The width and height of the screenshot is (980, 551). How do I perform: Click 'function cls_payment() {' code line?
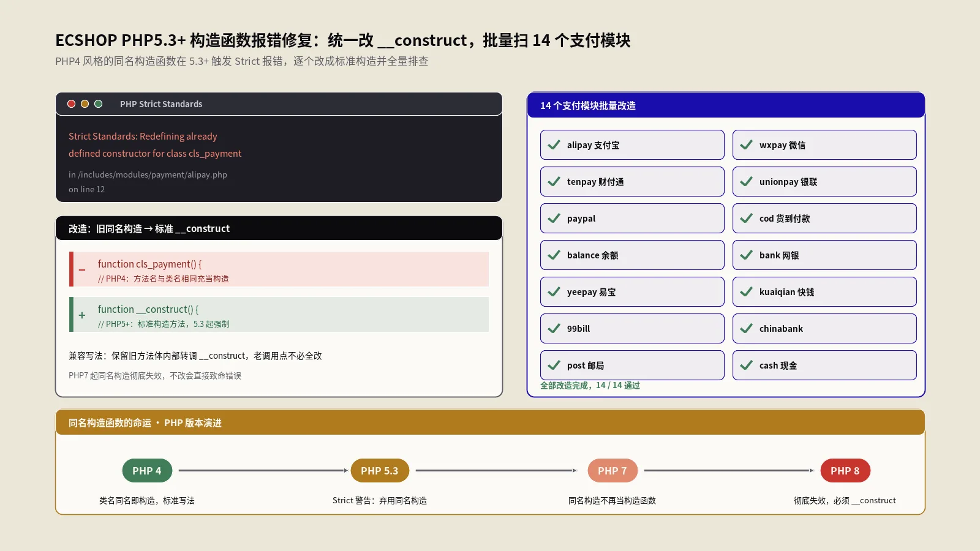click(x=149, y=264)
